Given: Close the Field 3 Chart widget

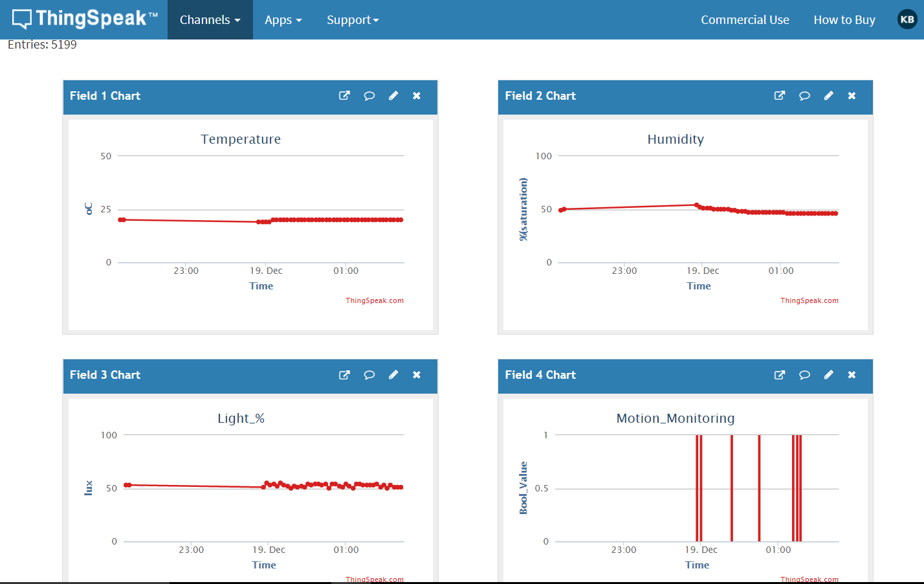Looking at the screenshot, I should (x=417, y=375).
